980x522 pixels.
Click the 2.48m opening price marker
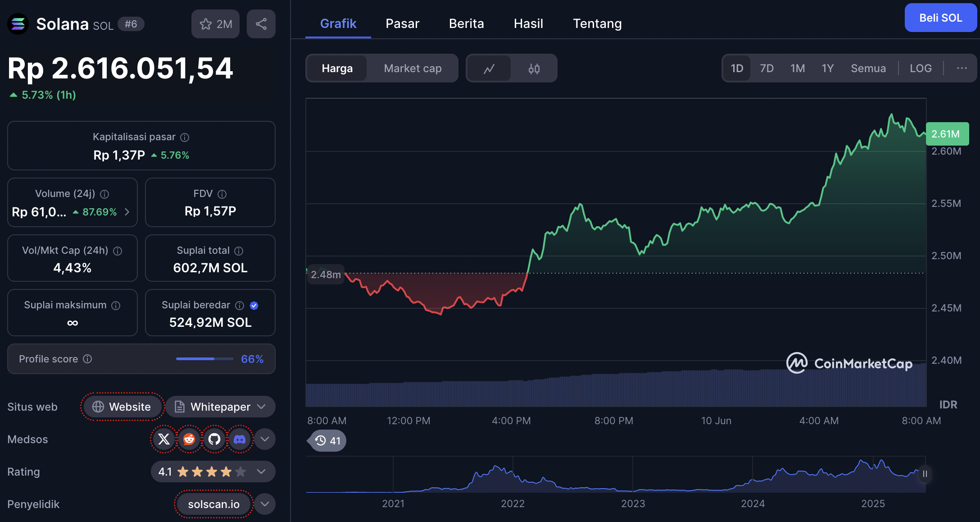(x=326, y=275)
